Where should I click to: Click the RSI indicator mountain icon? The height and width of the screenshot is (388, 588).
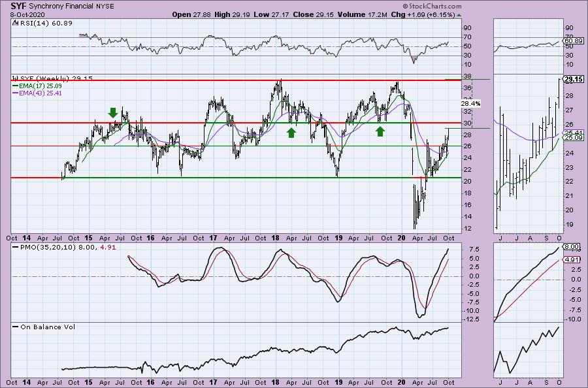(14, 23)
